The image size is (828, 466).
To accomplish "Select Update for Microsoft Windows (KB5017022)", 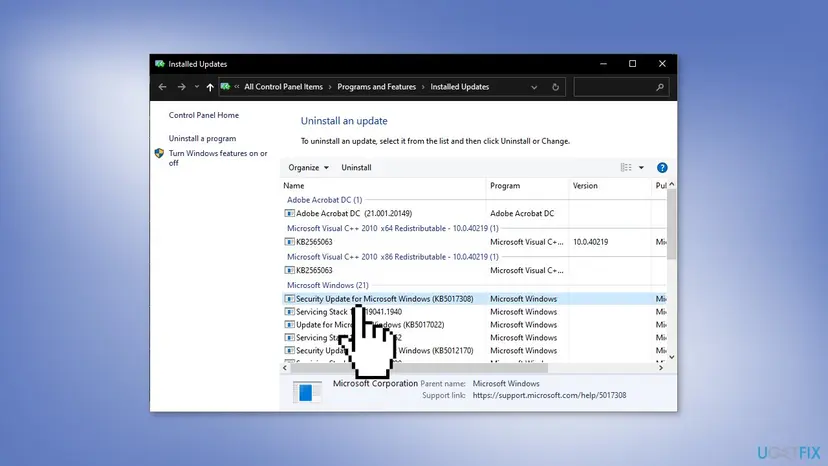I will 474,325.
